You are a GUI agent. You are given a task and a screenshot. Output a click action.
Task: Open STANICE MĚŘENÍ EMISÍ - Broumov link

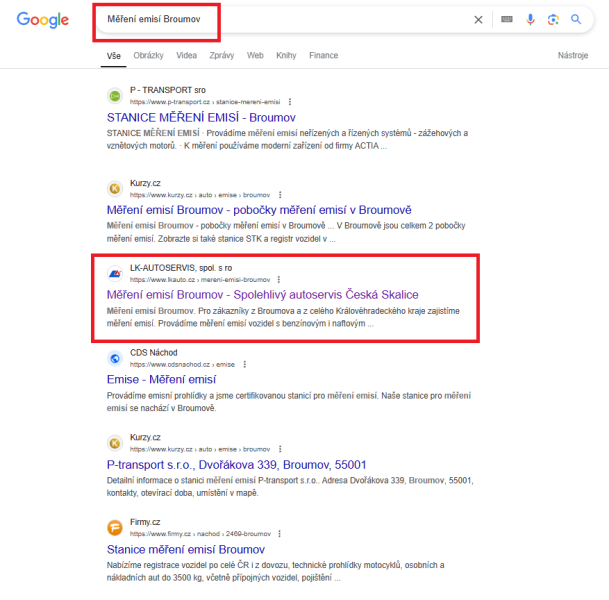(201, 117)
